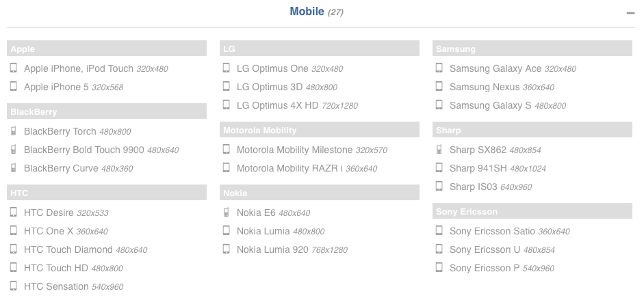Open Motorola Mobility RAZR i preset

[307, 168]
